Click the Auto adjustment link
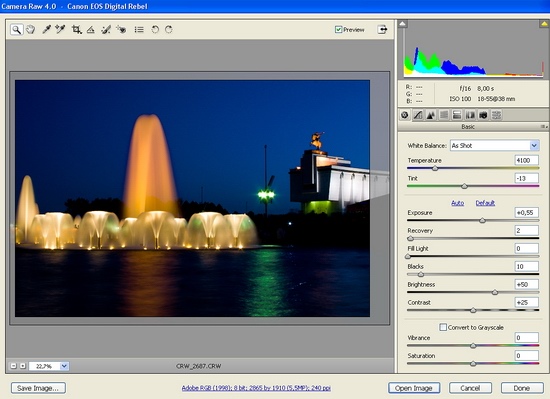 click(x=457, y=203)
